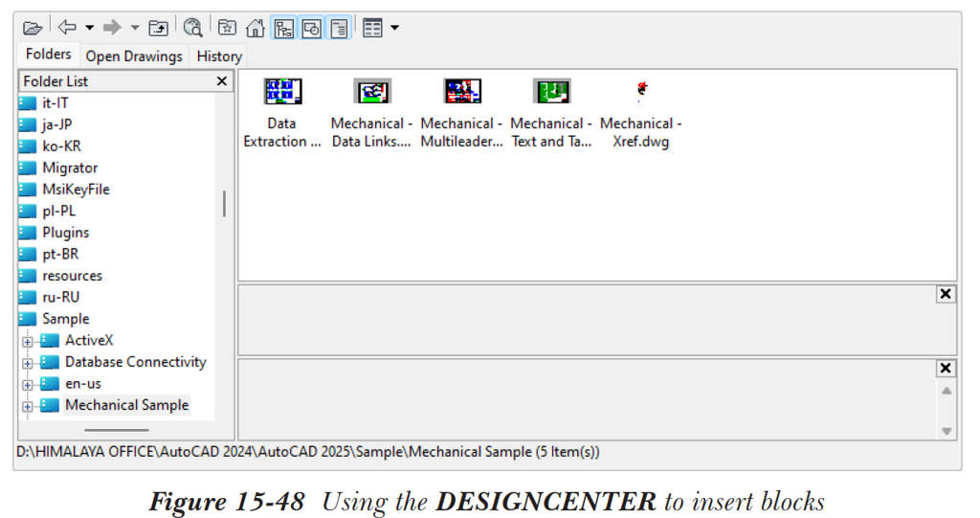
Task: Select the Mechanical Sample folder label
Action: [126, 405]
